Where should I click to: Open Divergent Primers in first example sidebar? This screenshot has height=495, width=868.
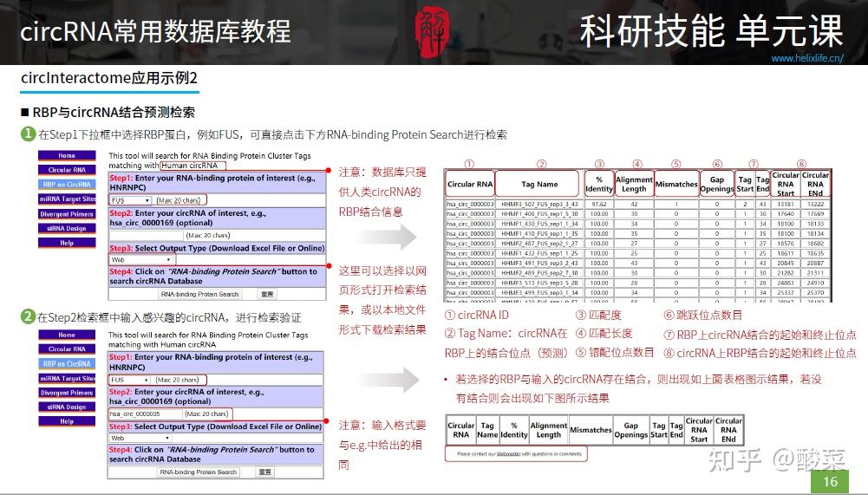pos(67,214)
